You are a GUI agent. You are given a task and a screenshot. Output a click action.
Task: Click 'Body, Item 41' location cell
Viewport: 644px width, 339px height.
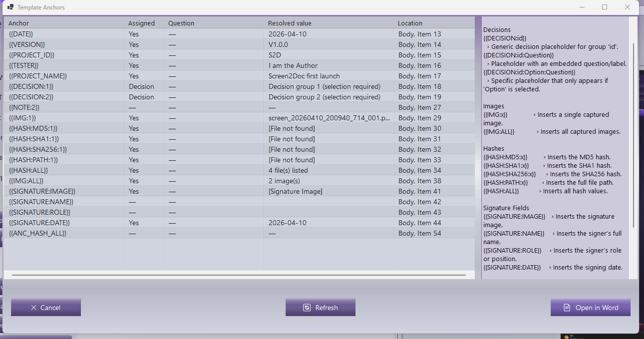(x=420, y=191)
